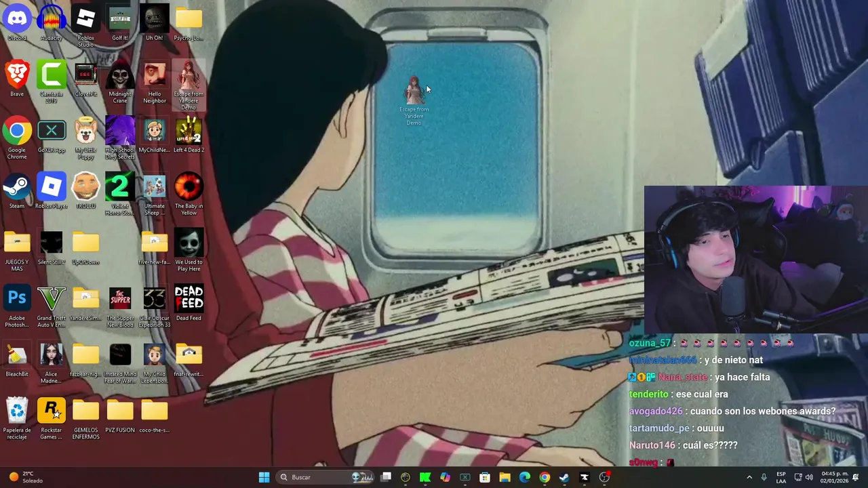Viewport: 868px width, 488px height.
Task: Select the CloverPit game icon
Action: click(x=85, y=79)
